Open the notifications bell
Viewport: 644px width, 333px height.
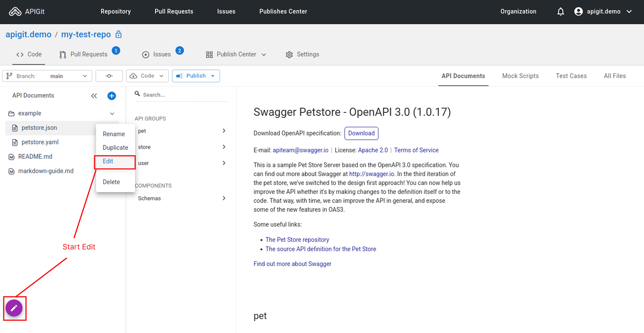[560, 12]
